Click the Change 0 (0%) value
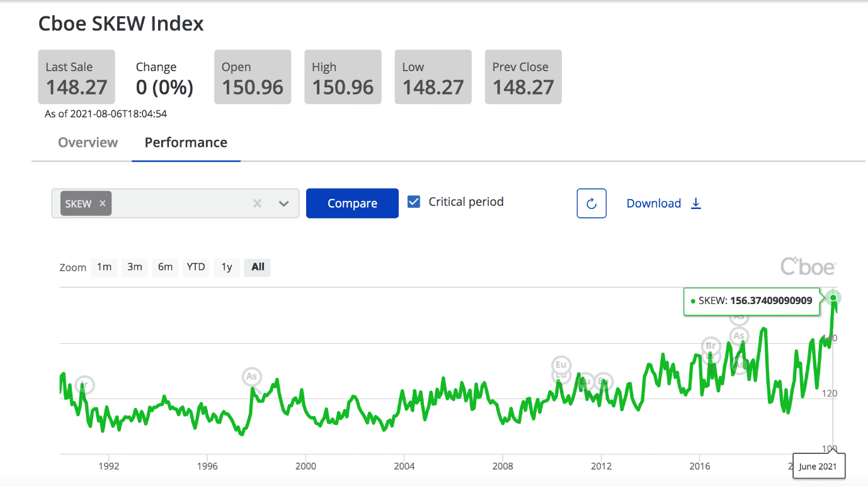 (164, 88)
